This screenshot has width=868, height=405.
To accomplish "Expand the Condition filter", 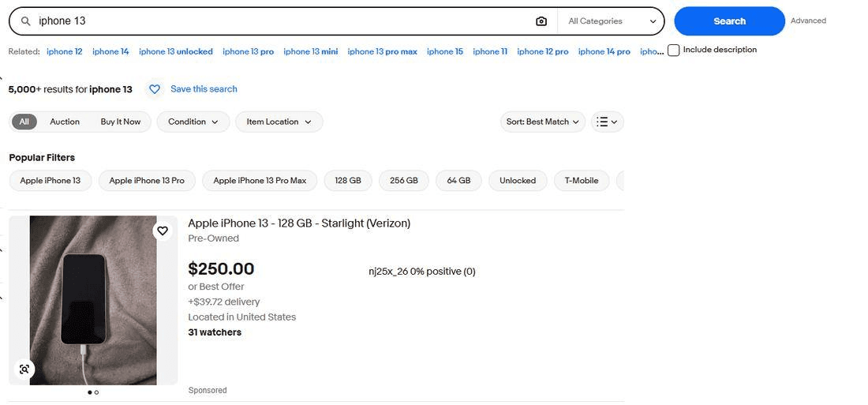I will click(193, 122).
